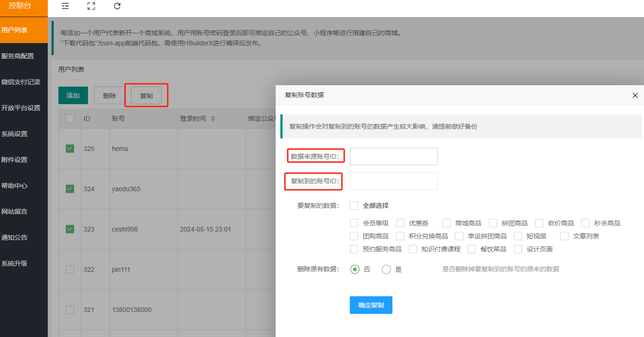Open 服务商配置 in the sidebar
This screenshot has height=337, width=644.
(x=18, y=56)
